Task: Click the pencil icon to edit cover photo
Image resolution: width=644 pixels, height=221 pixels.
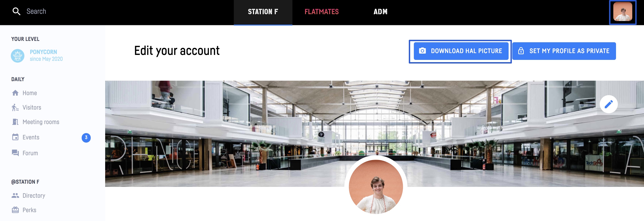Action: click(609, 104)
